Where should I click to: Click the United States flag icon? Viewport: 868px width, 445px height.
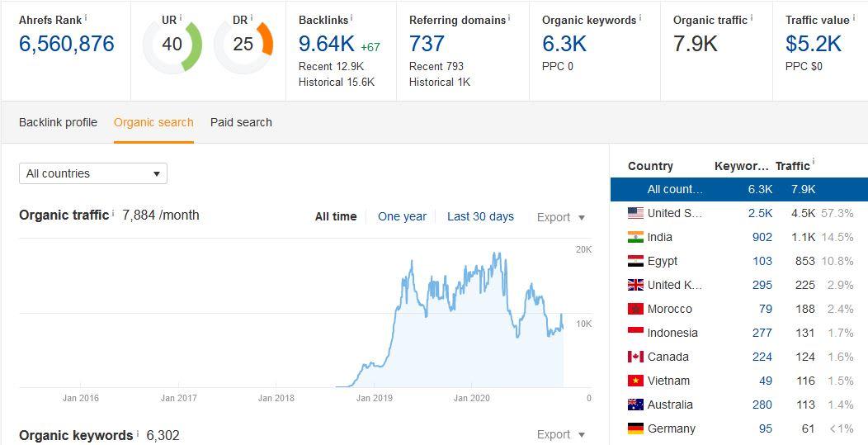coord(635,213)
